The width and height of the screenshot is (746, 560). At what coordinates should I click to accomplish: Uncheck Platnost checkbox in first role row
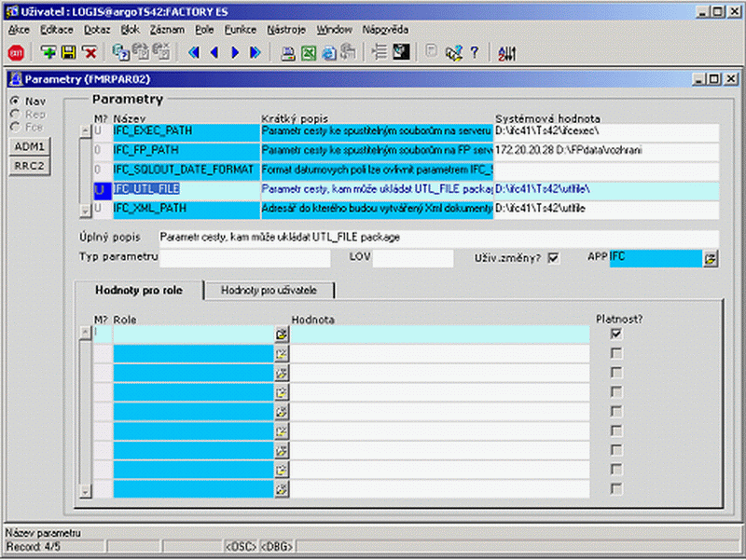point(616,334)
